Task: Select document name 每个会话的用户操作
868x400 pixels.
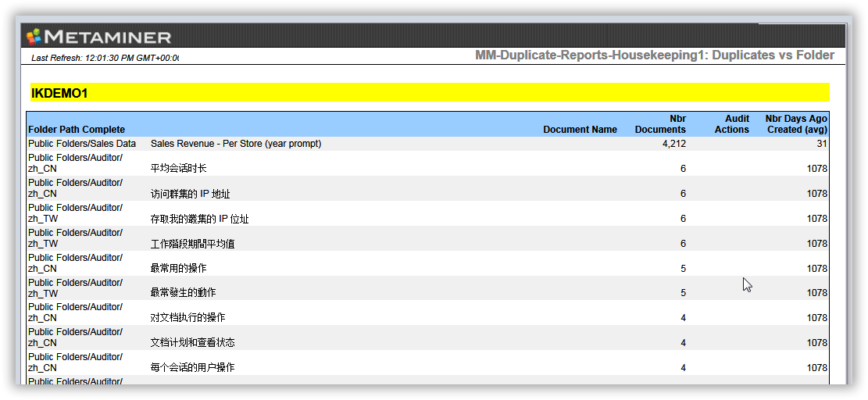Action: 193,367
